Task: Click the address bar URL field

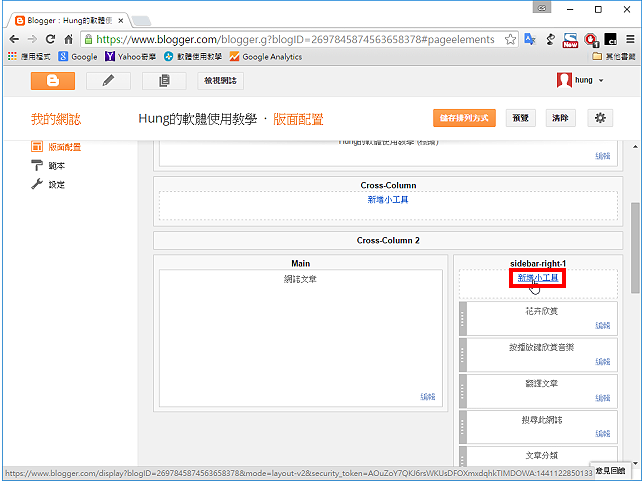Action: tap(299, 39)
